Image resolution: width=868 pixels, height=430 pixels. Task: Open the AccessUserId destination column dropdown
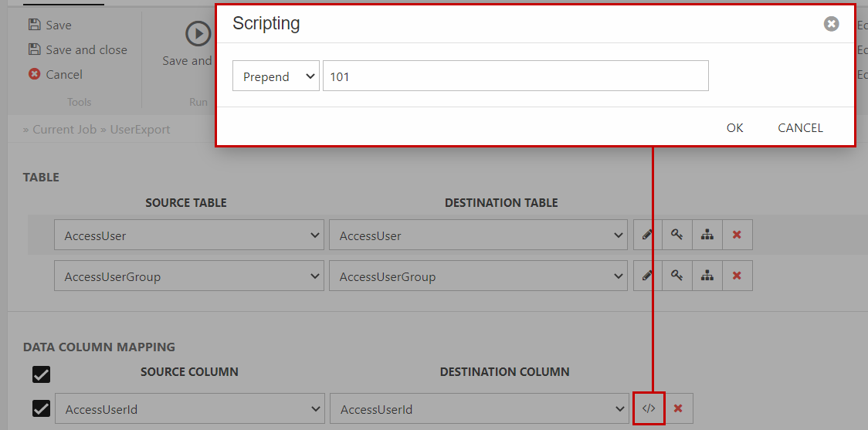tap(479, 409)
